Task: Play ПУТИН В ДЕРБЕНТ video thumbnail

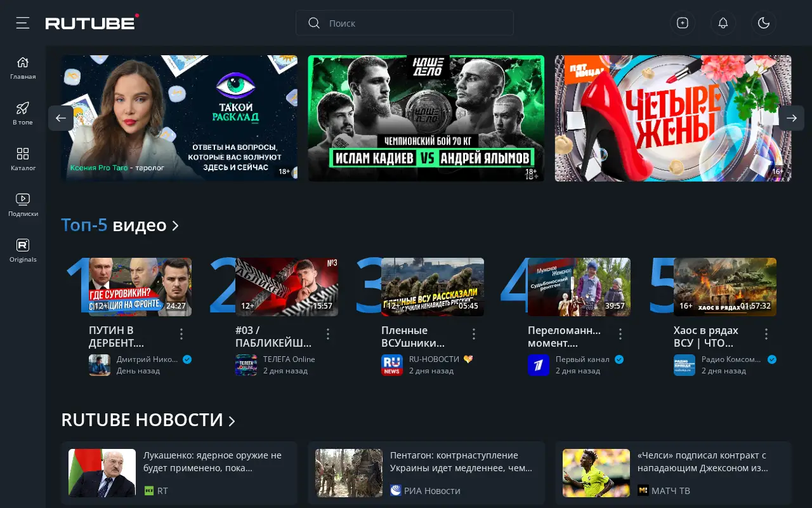Action: click(140, 287)
